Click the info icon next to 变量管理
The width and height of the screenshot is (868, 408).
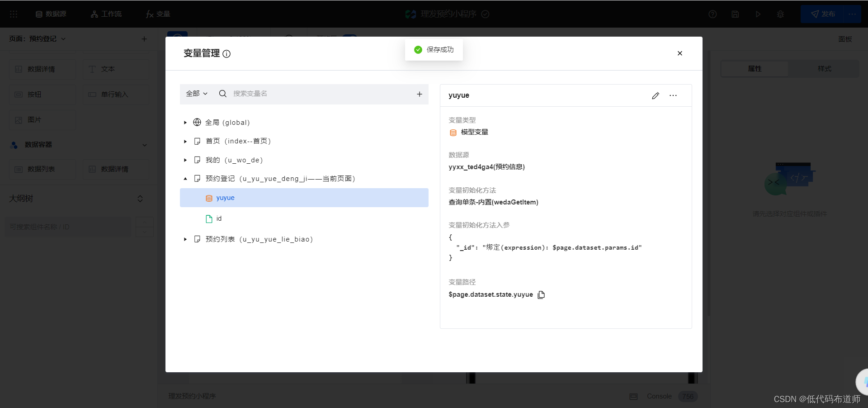[227, 54]
